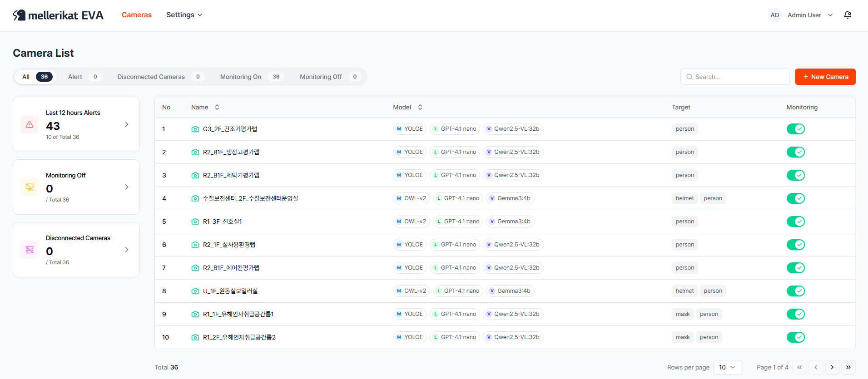
Task: Click the Target column header
Action: pos(681,107)
